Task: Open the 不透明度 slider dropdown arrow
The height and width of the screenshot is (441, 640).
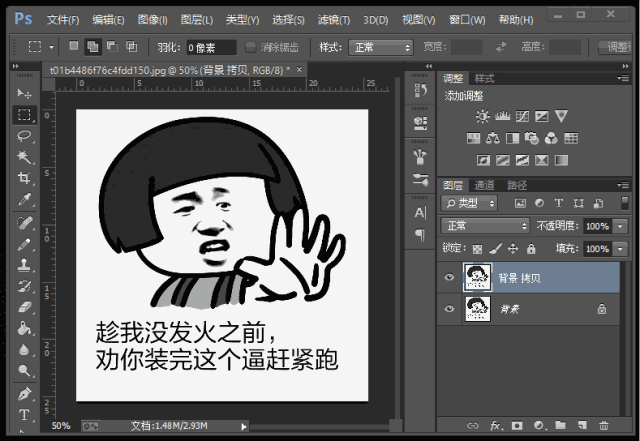Action: click(x=620, y=226)
